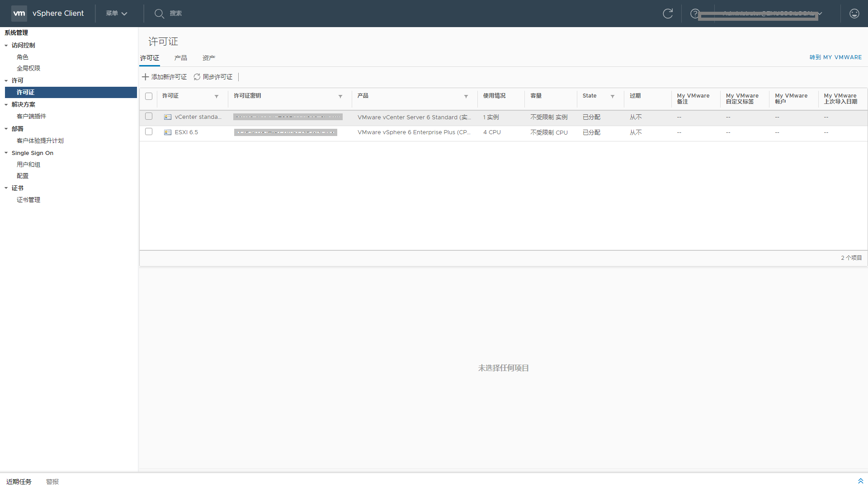Viewport: 868px width, 488px height.
Task: Open 配置 under Single Sign On
Action: pos(23,176)
